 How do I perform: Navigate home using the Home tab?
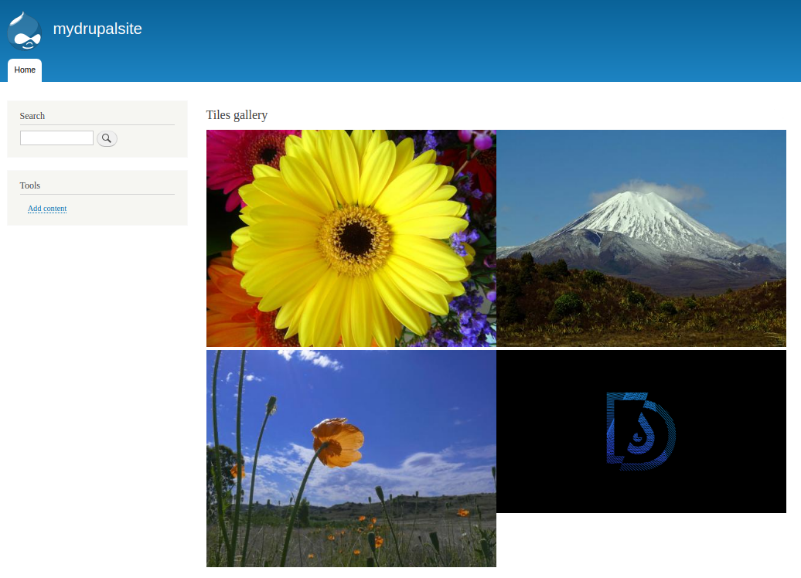24,70
